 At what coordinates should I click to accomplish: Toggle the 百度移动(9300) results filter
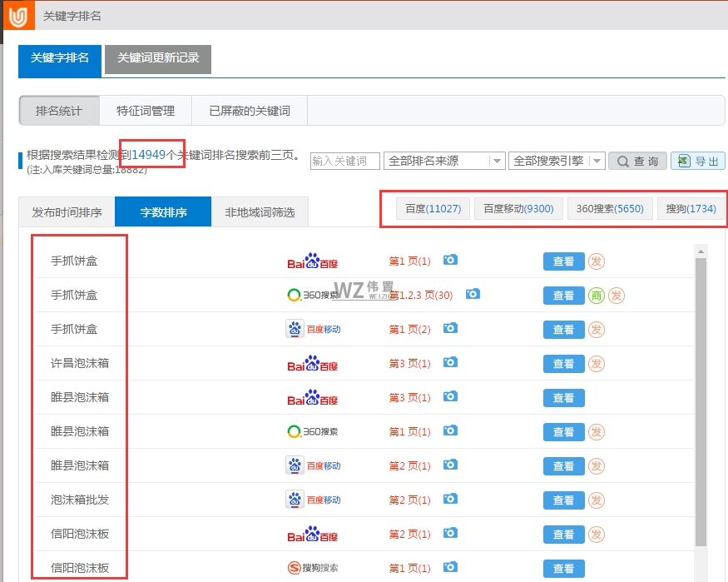pos(519,208)
